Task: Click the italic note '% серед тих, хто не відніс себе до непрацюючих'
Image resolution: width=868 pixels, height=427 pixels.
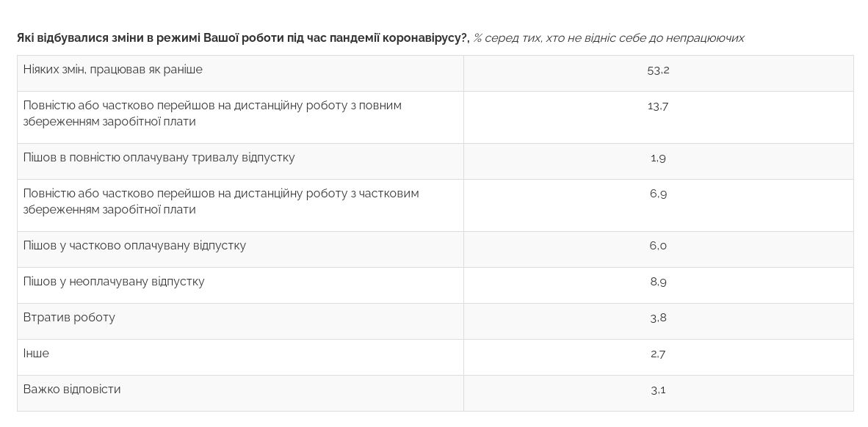Action: coord(609,37)
